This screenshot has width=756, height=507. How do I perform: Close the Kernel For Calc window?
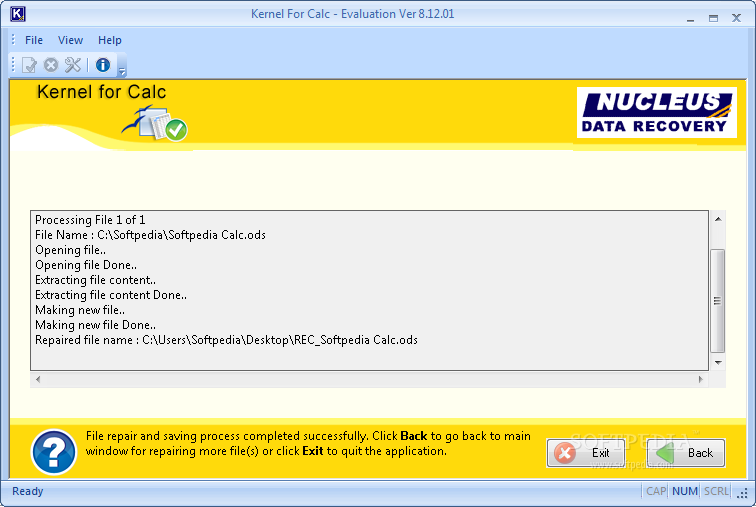coord(736,18)
